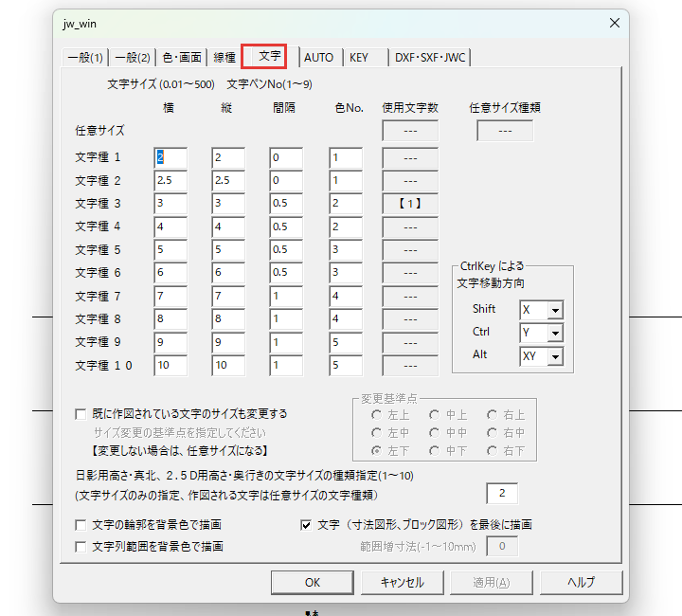682x616 pixels.
Task: Click the 使用文字数 button for 文字種 1
Action: (x=410, y=158)
